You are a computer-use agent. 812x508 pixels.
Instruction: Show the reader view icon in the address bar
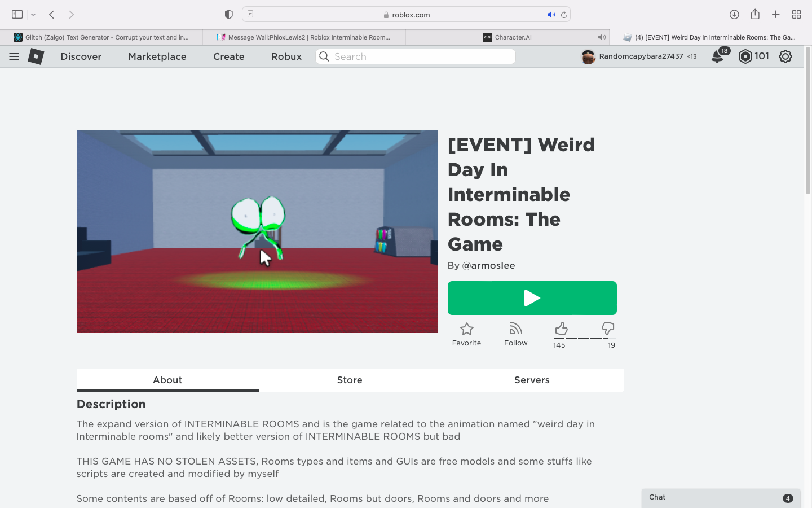[250, 14]
